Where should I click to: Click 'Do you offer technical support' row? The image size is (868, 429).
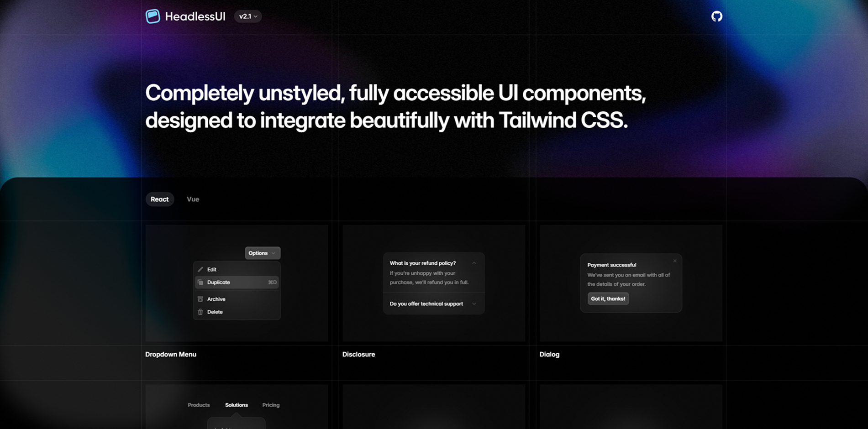(433, 303)
